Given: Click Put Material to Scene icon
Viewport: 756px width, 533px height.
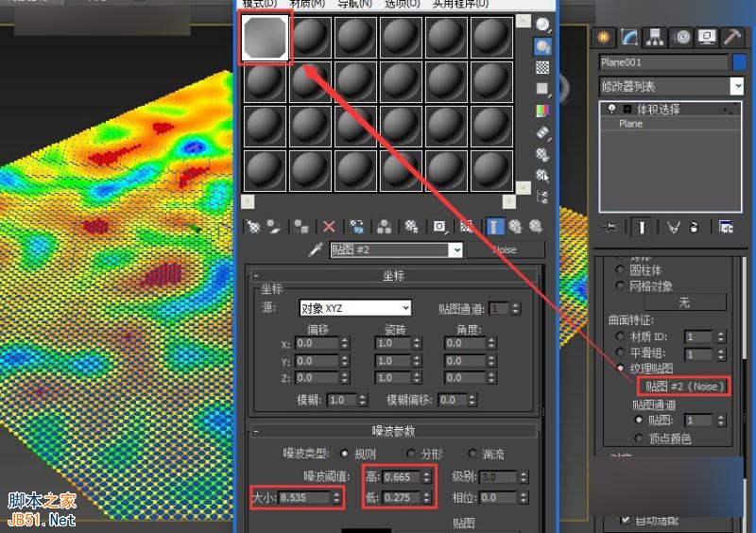Looking at the screenshot, I should (274, 226).
